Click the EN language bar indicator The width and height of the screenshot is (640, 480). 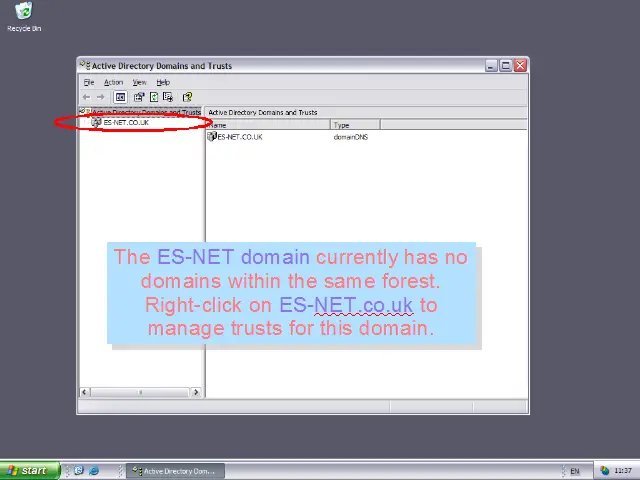(575, 471)
